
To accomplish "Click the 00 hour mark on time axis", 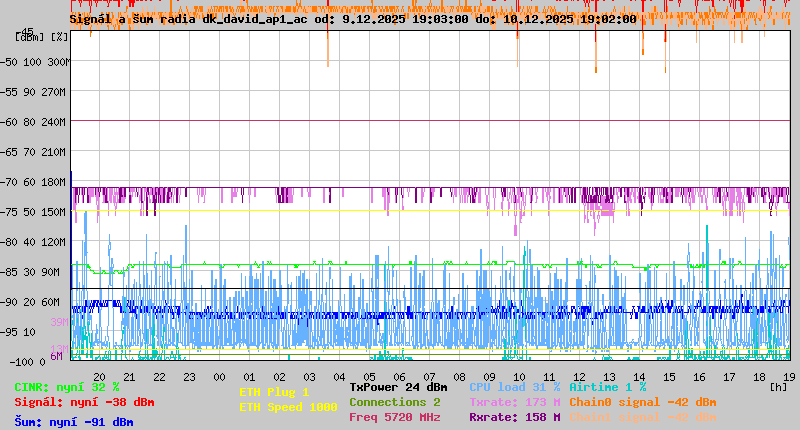I will click(219, 377).
